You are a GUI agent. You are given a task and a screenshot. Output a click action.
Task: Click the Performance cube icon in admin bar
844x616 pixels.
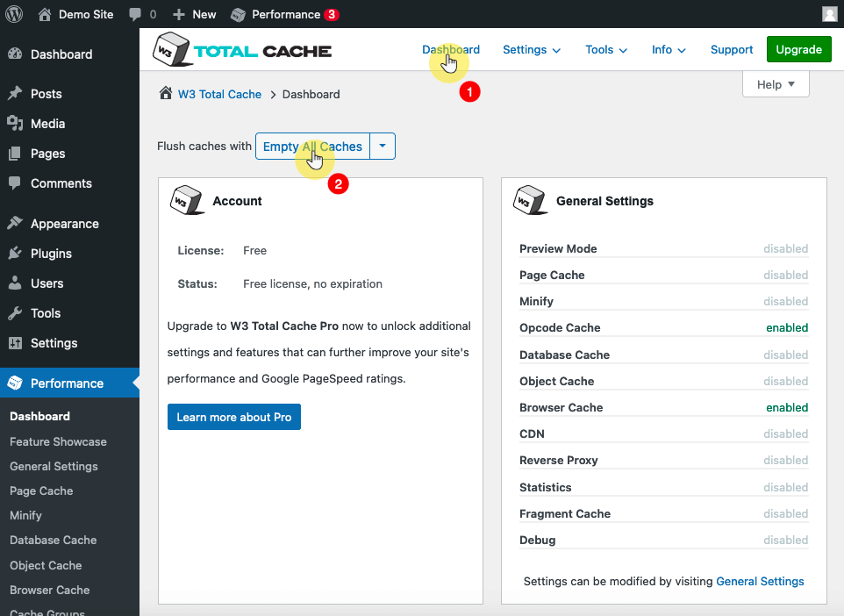tap(238, 15)
